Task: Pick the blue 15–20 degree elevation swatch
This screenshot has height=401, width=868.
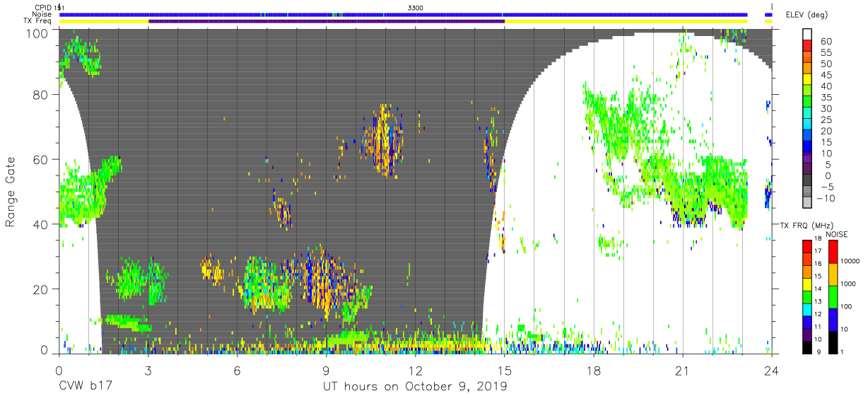Action: (808, 136)
